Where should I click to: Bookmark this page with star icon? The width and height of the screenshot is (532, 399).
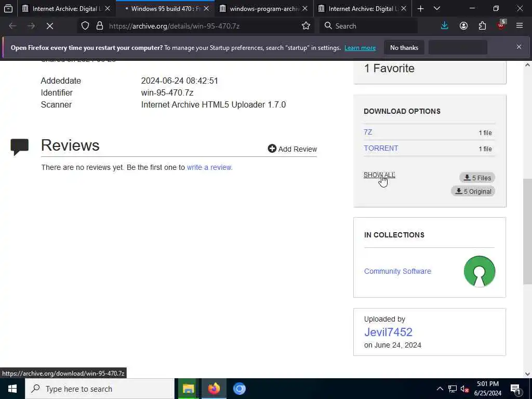tap(305, 26)
